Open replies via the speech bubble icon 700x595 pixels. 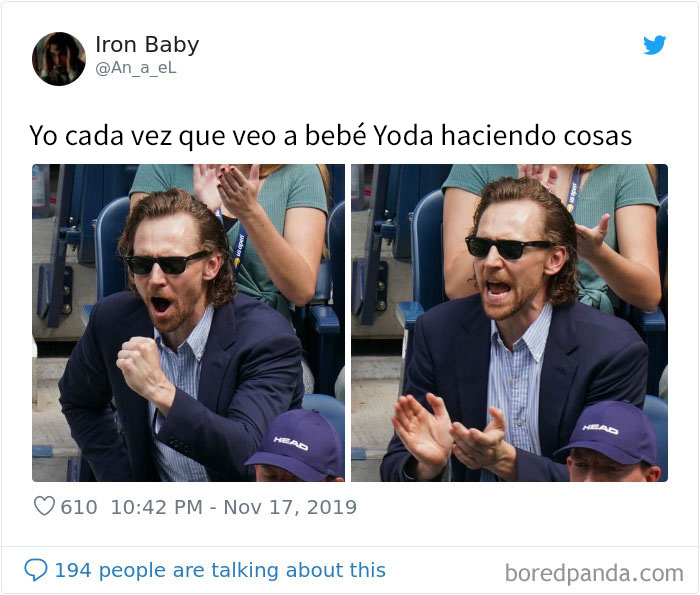click(x=36, y=570)
